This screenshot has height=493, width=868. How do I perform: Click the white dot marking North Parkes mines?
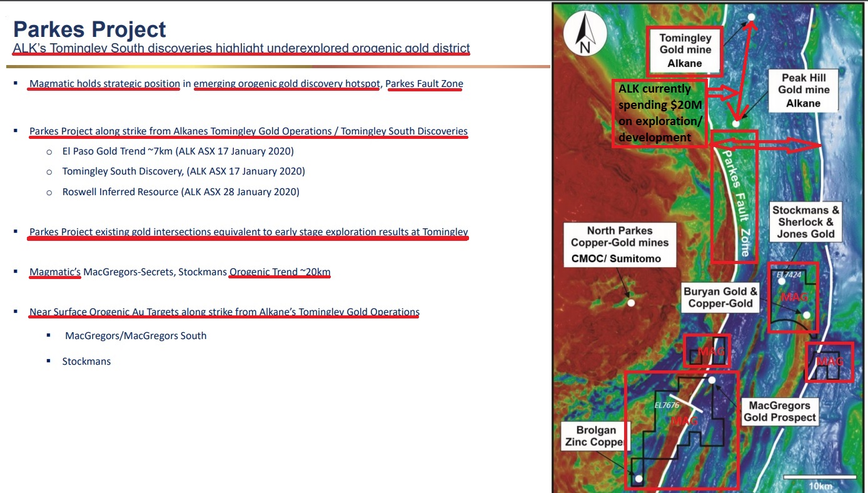(x=631, y=303)
